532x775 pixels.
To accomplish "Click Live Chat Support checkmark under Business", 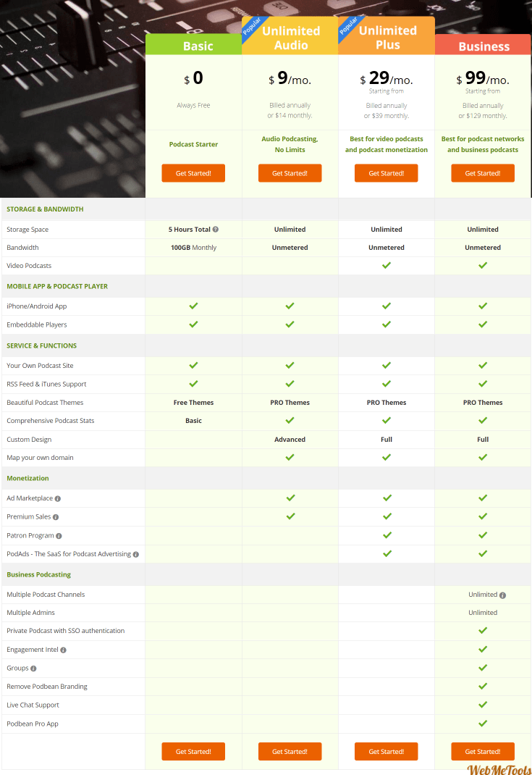I will 483,704.
